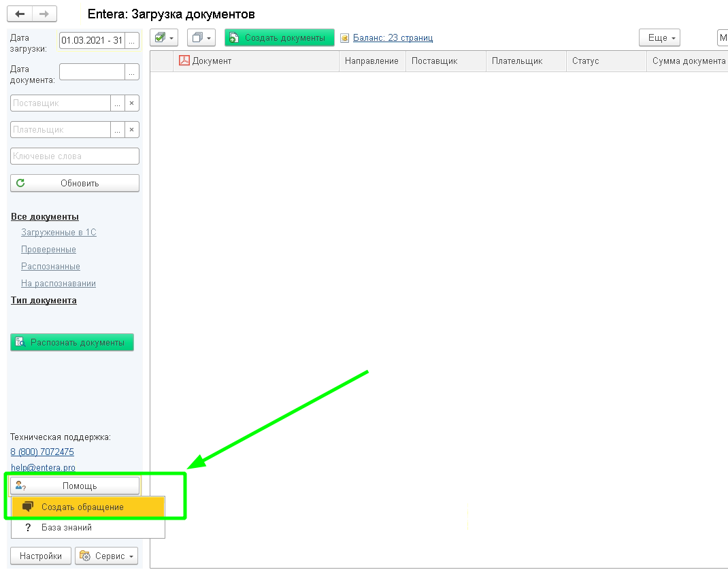Click the Помощь button
The width and height of the screenshot is (728, 572).
(x=75, y=486)
